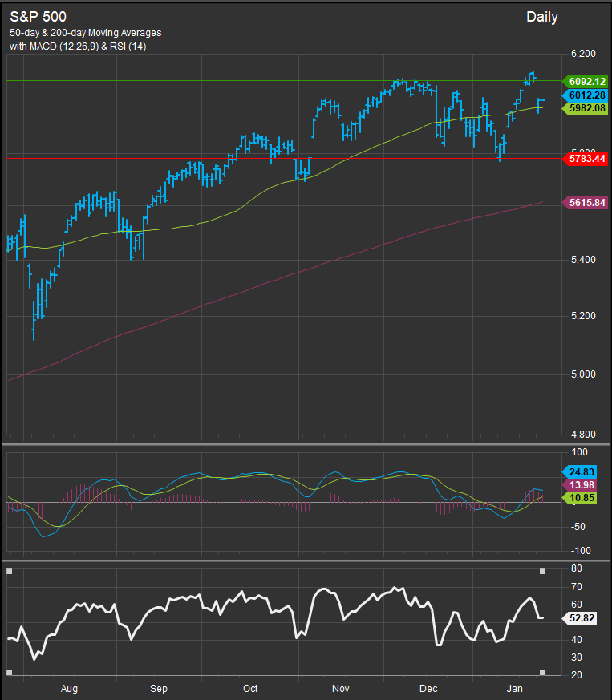Click RSI panel top-right corner handle

(543, 572)
